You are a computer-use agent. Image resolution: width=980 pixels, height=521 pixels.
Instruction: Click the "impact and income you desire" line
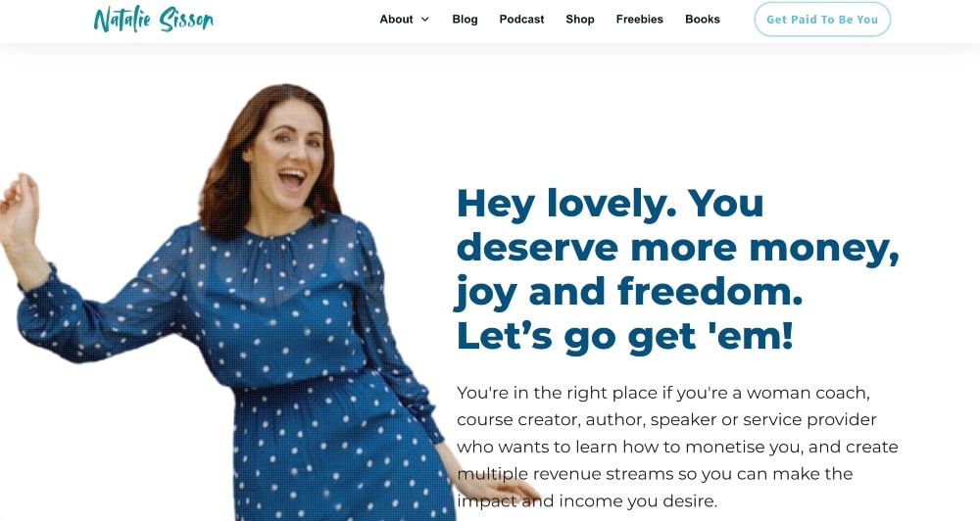587,501
